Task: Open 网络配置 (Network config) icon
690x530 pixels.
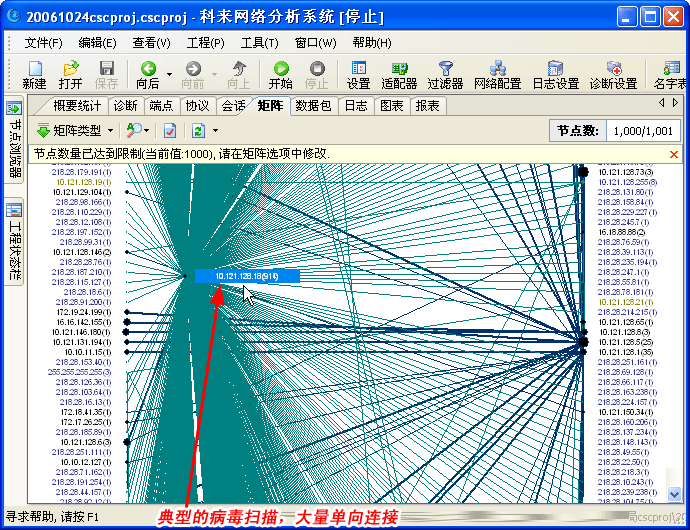Action: [497, 69]
